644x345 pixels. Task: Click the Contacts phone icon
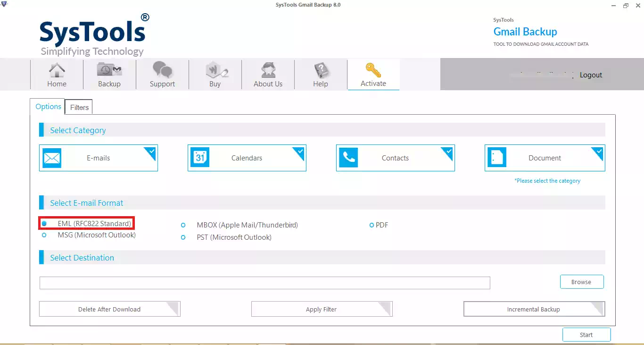click(348, 158)
